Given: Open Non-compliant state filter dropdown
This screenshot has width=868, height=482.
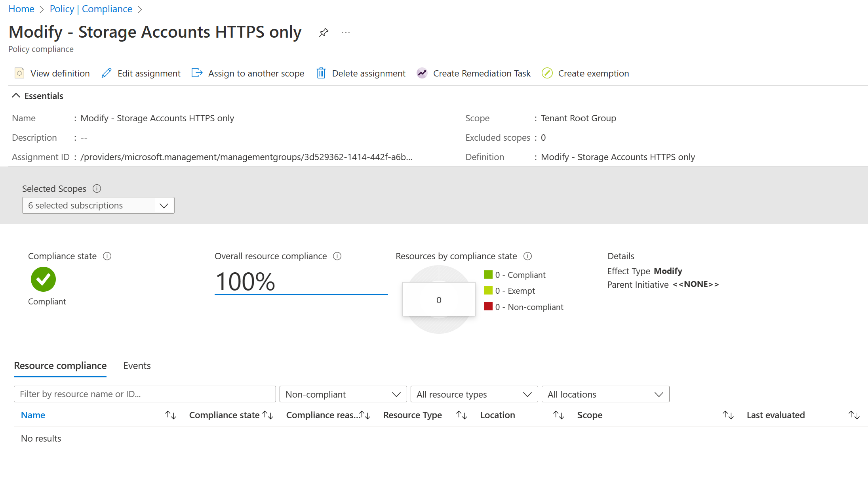Looking at the screenshot, I should point(343,394).
